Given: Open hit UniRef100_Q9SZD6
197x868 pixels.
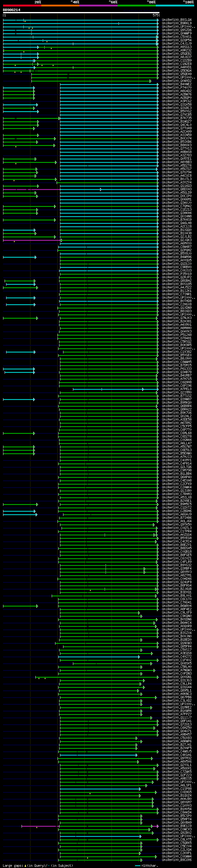Looking at the screenshot, I should (x=177, y=30).
